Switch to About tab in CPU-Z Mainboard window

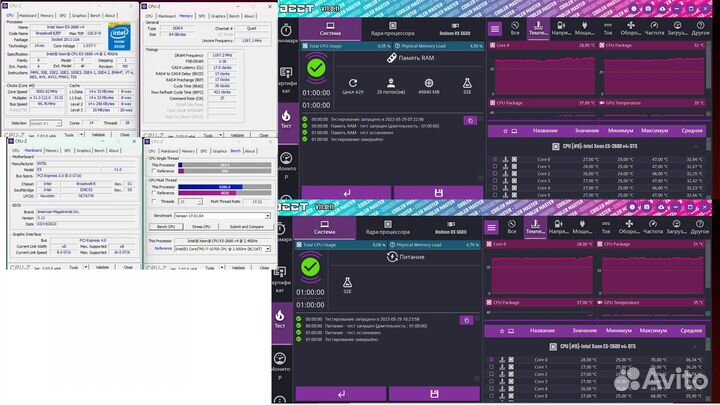(113, 151)
